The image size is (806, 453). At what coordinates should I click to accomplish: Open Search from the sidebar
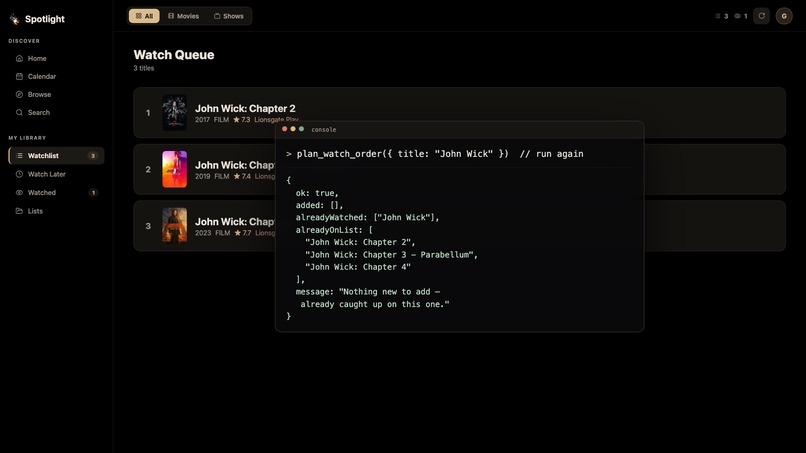(56, 113)
